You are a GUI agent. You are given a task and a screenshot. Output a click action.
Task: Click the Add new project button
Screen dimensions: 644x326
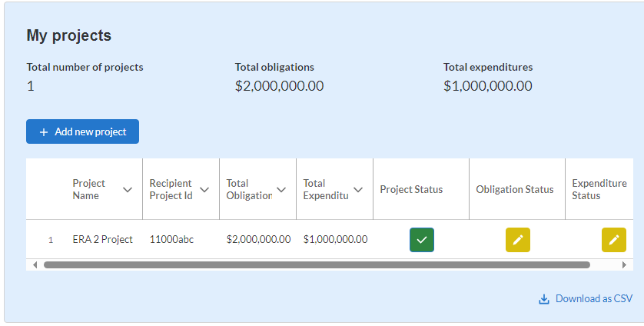(82, 131)
